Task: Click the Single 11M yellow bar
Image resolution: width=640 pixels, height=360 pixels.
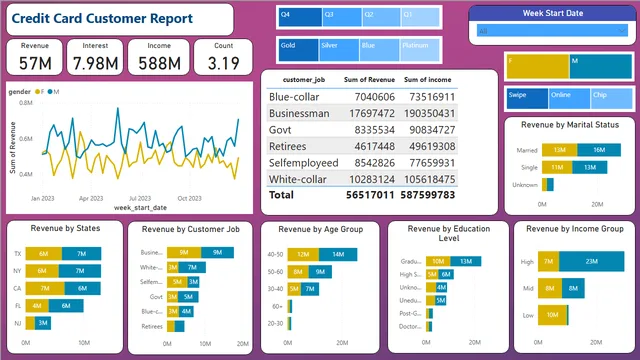Action: [x=557, y=167]
